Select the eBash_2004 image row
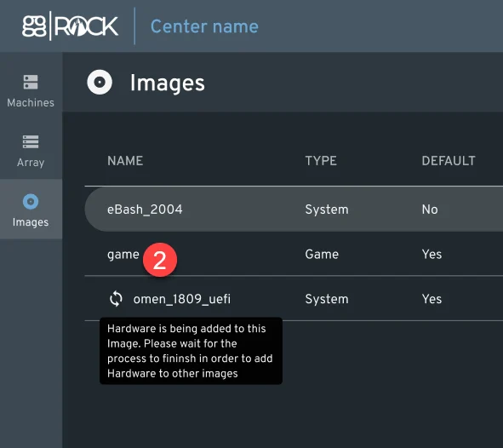The width and height of the screenshot is (503, 448). tap(294, 210)
